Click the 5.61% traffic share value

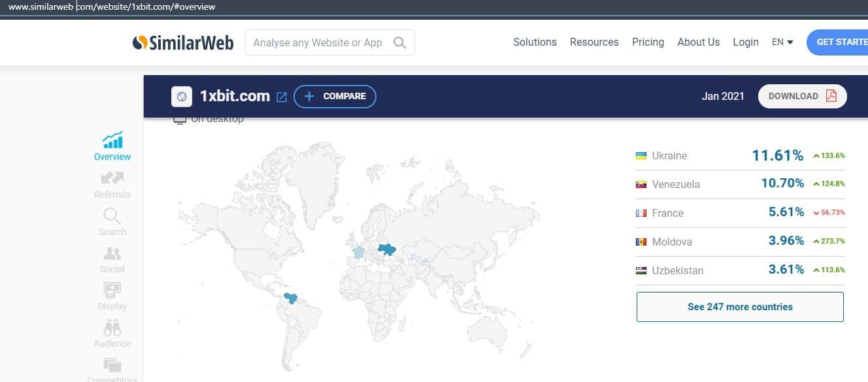coord(786,212)
